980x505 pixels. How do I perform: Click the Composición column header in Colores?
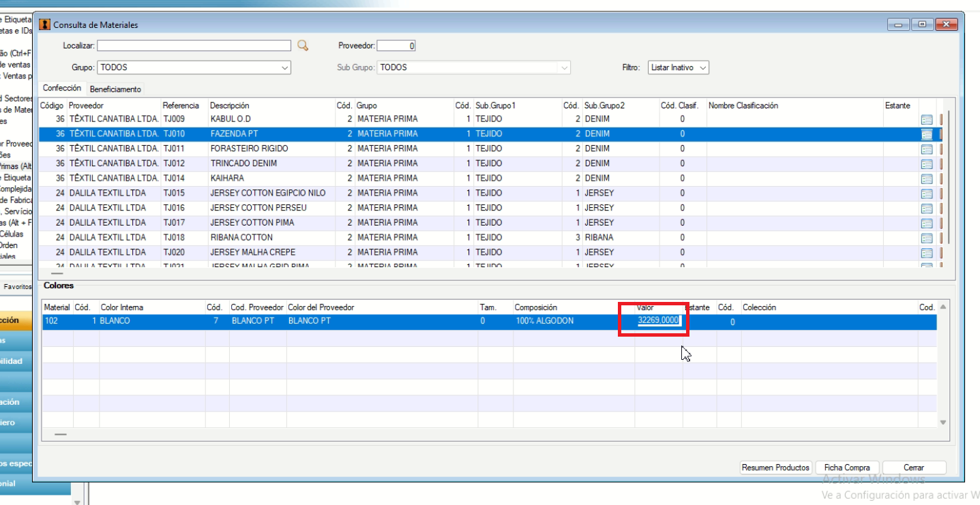(536, 307)
